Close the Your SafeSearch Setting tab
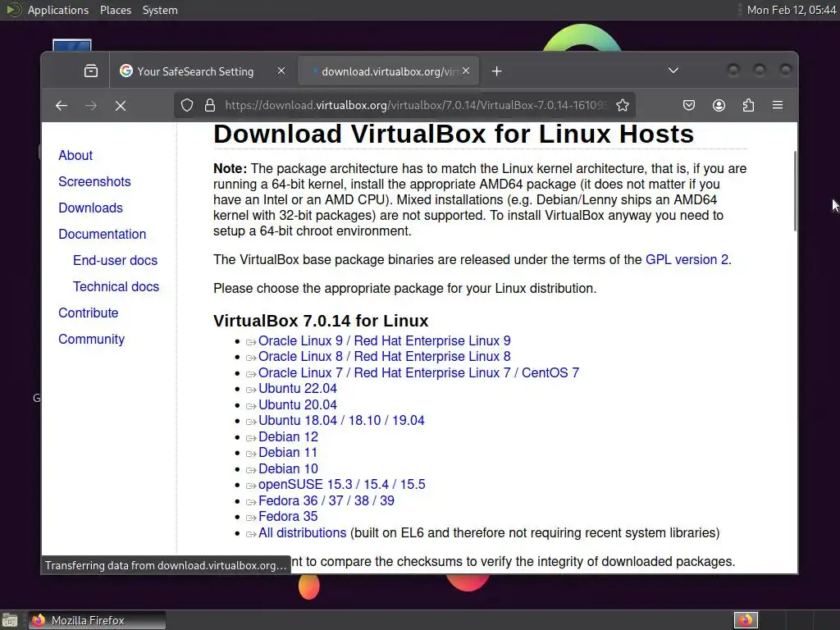 click(281, 71)
